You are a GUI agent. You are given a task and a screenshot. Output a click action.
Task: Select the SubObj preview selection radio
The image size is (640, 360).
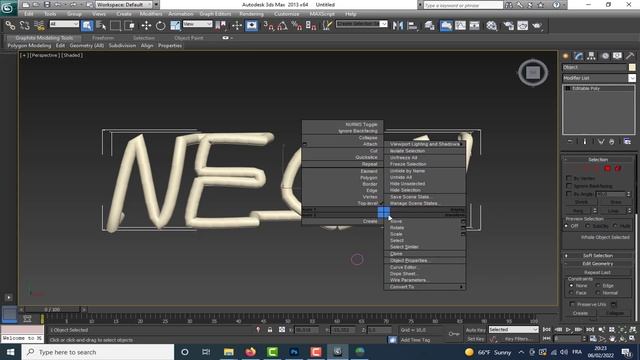click(x=588, y=226)
